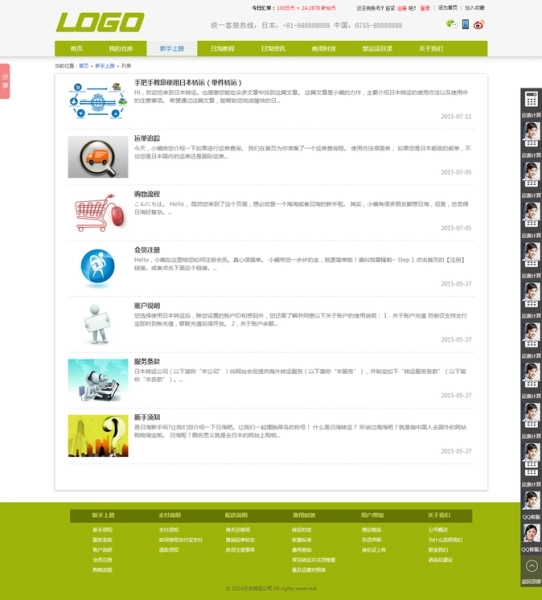This screenshot has width=542, height=600.
Task: Click the red 注册 link at the top
Action: click(402, 8)
